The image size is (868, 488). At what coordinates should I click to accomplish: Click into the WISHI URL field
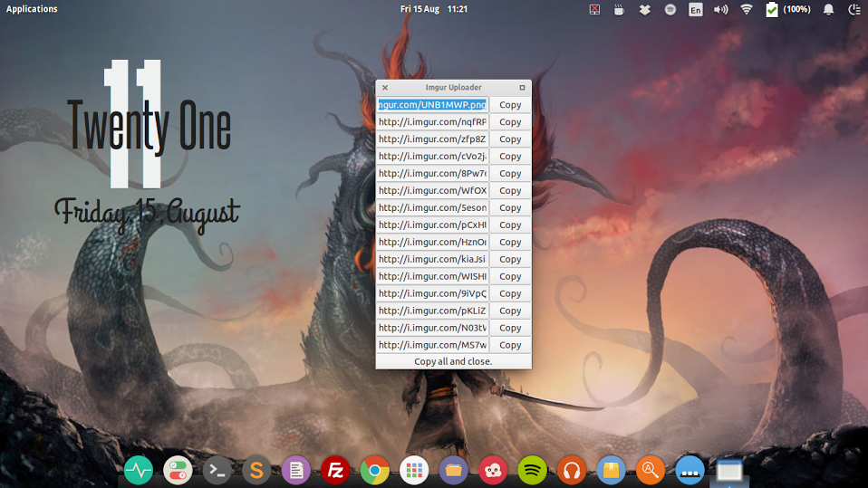432,276
